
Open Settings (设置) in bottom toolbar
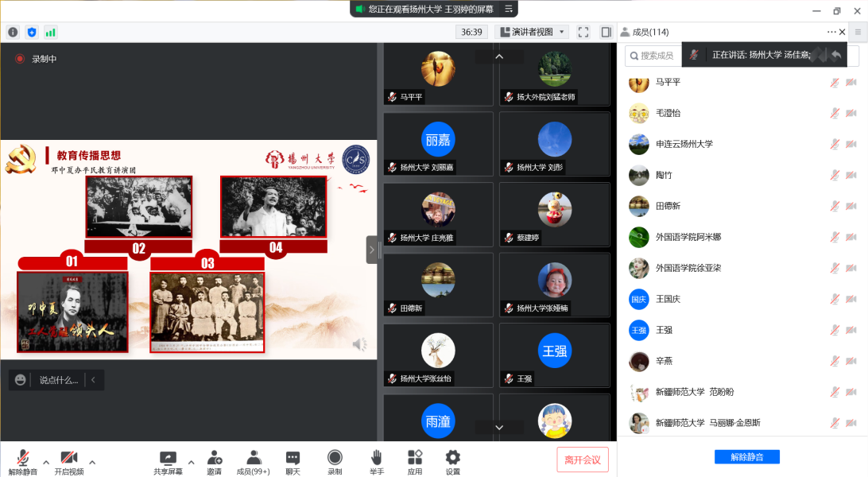pos(452,458)
